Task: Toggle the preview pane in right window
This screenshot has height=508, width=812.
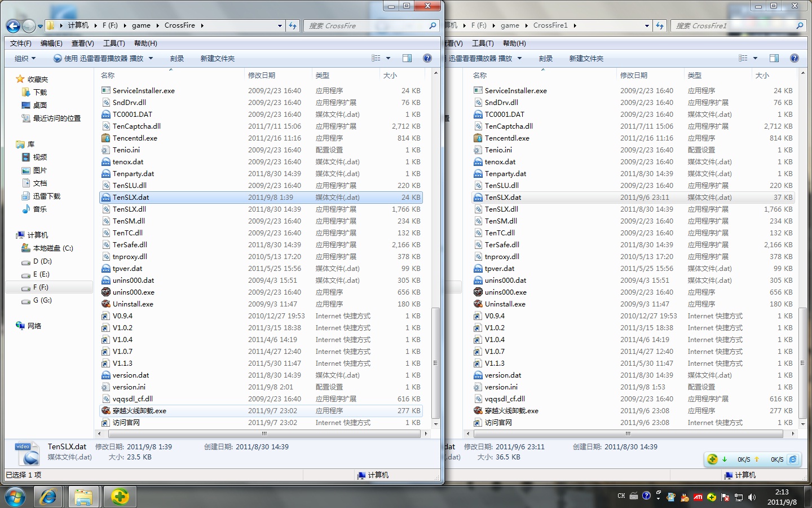Action: [x=774, y=58]
